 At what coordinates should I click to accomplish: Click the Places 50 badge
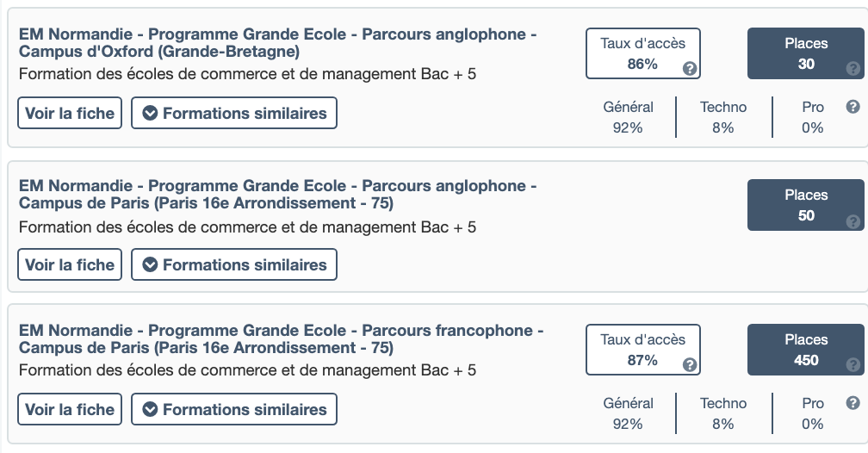805,205
